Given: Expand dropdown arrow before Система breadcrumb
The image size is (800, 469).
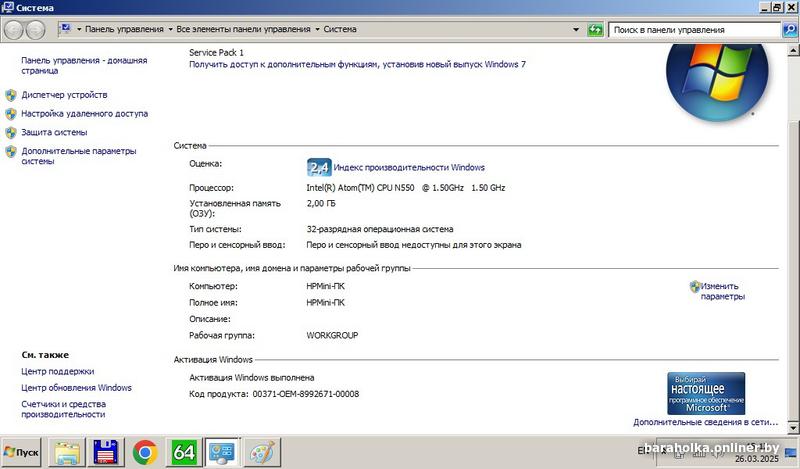Looking at the screenshot, I should (x=317, y=30).
